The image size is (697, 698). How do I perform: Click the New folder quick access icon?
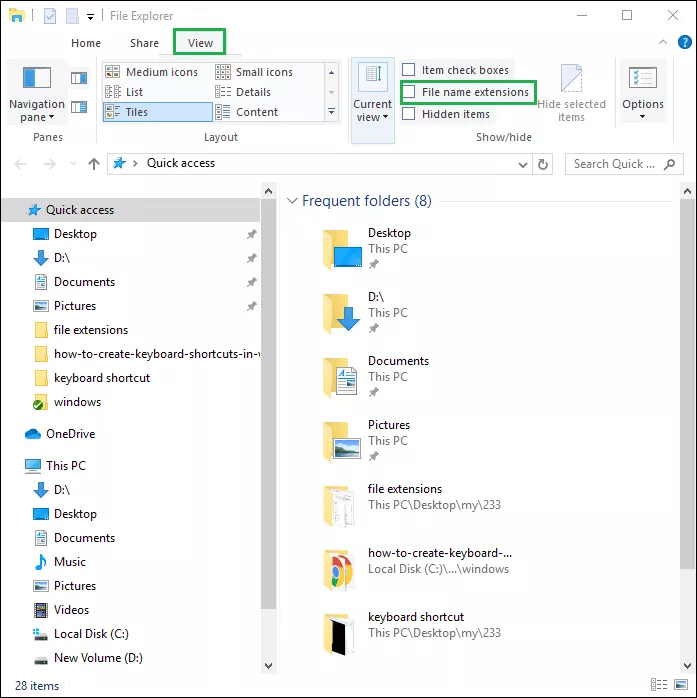(x=72, y=16)
